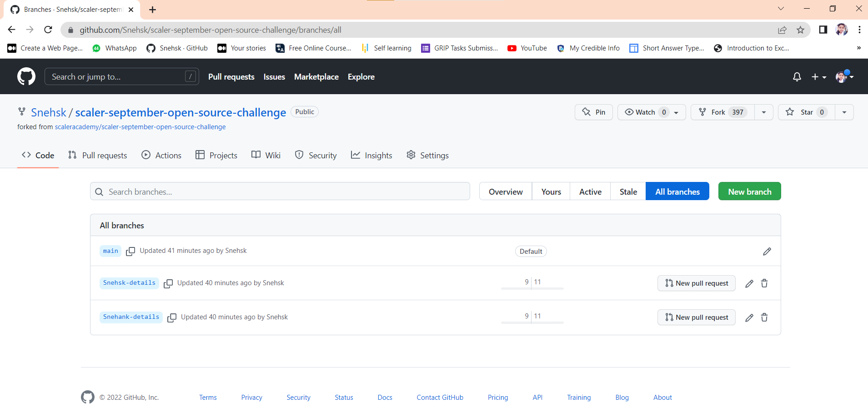
Task: Click into the Search branches field
Action: [x=280, y=191]
